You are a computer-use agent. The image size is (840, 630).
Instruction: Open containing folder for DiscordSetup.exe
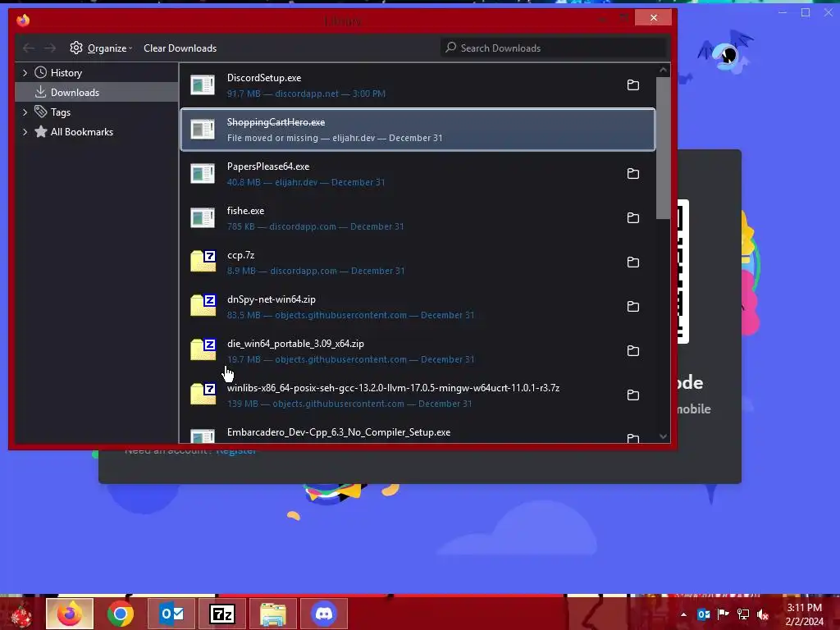coord(632,85)
